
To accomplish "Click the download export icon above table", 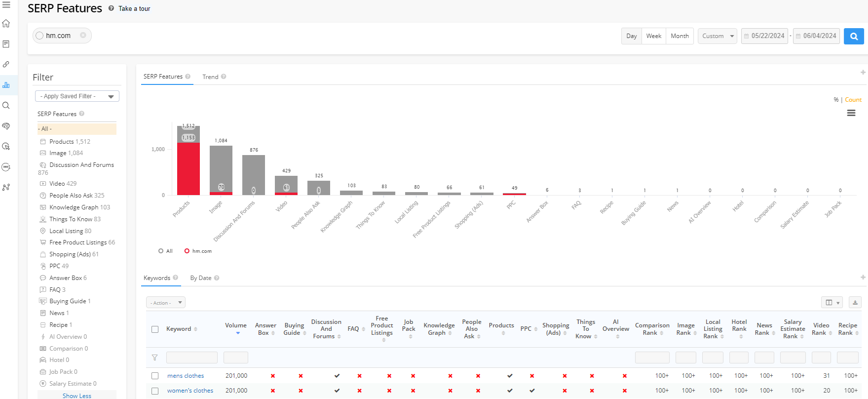I will coord(855,302).
